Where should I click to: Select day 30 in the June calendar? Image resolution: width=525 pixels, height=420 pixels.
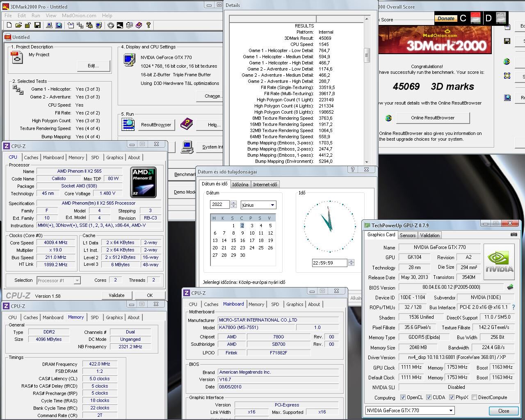pos(242,255)
